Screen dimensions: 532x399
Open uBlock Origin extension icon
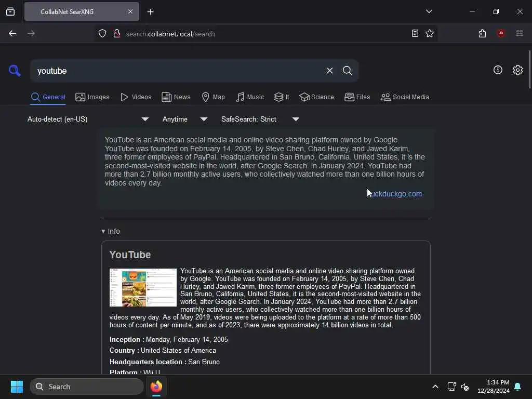click(x=500, y=33)
